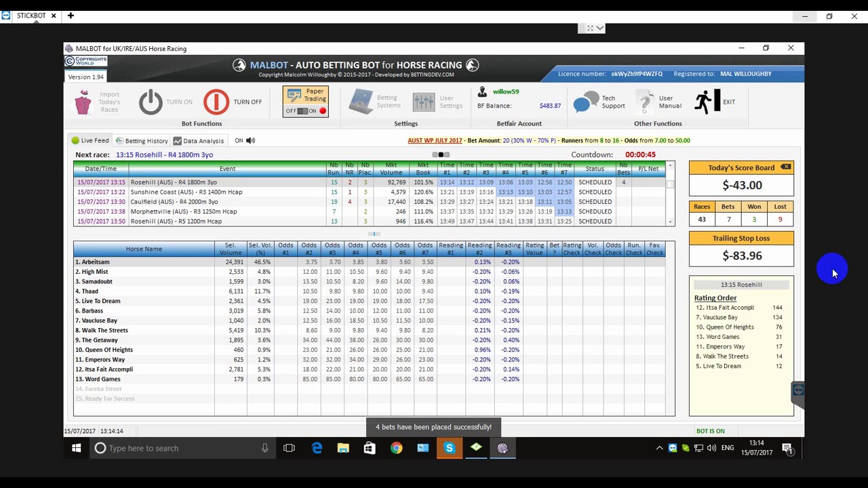This screenshot has width=868, height=488.
Task: Open Microsoft Edge from the taskbar
Action: pos(317,448)
